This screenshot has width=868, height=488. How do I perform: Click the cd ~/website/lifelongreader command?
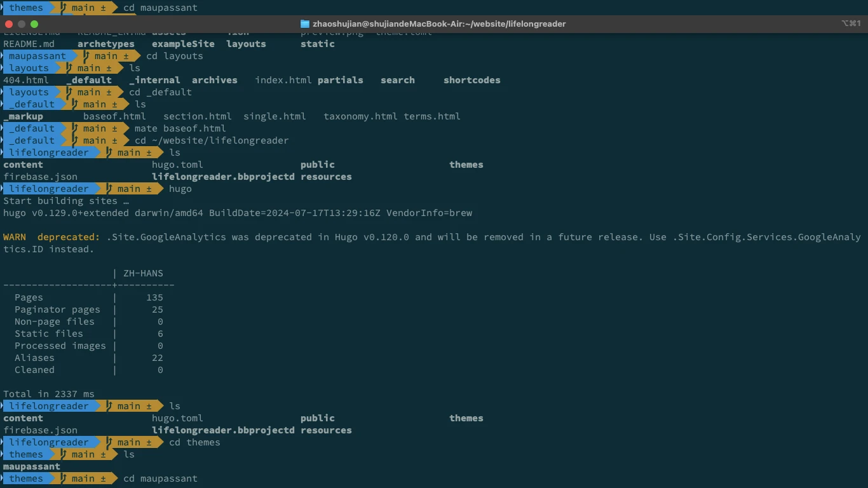coord(212,140)
